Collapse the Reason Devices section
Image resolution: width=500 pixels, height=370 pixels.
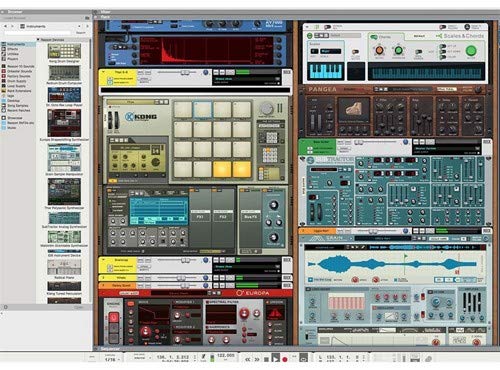[38, 40]
